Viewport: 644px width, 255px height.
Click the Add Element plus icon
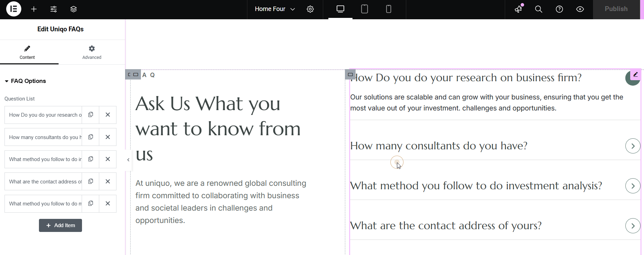(x=34, y=9)
